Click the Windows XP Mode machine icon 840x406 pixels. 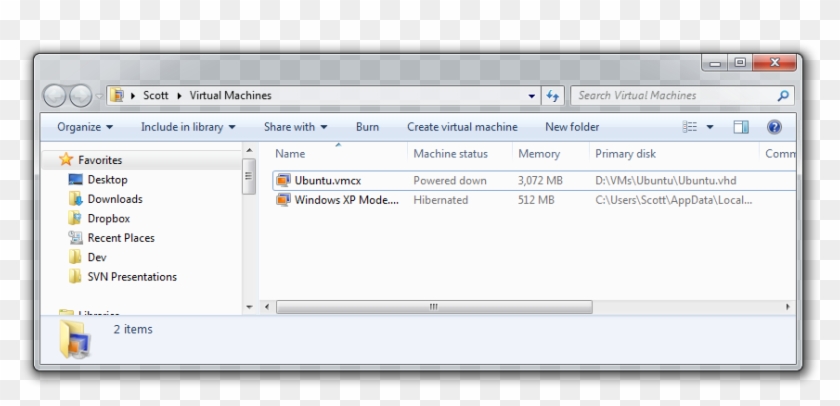click(x=283, y=200)
